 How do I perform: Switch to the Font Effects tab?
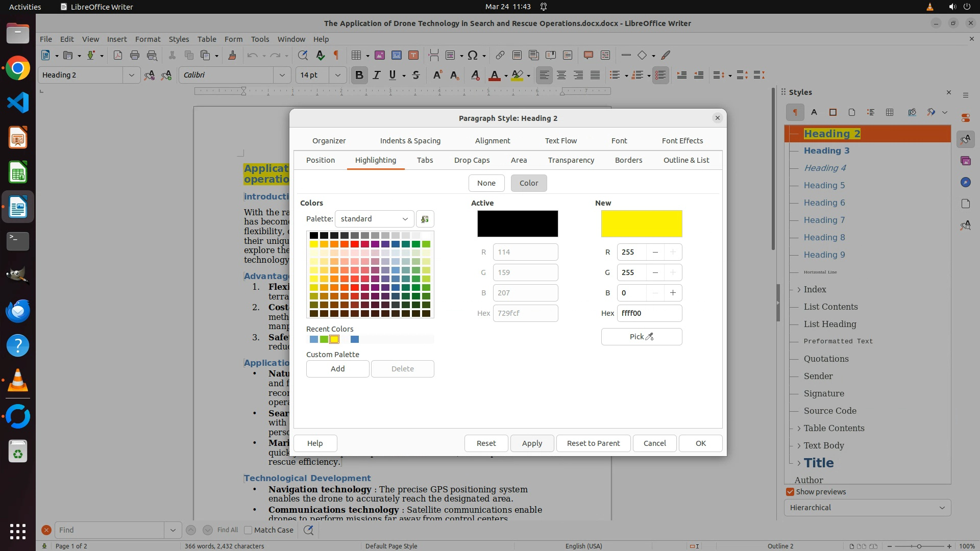[682, 141]
